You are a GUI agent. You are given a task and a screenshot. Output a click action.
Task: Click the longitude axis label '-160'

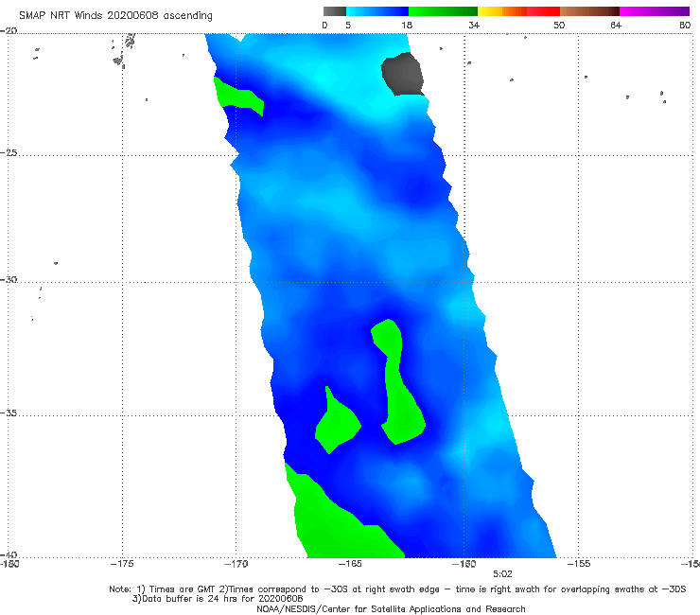464,564
